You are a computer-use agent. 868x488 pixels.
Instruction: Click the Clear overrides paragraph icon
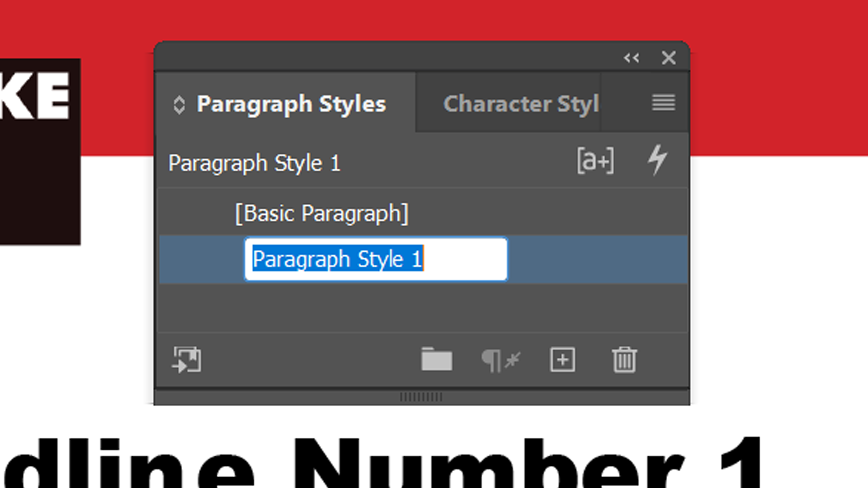500,361
